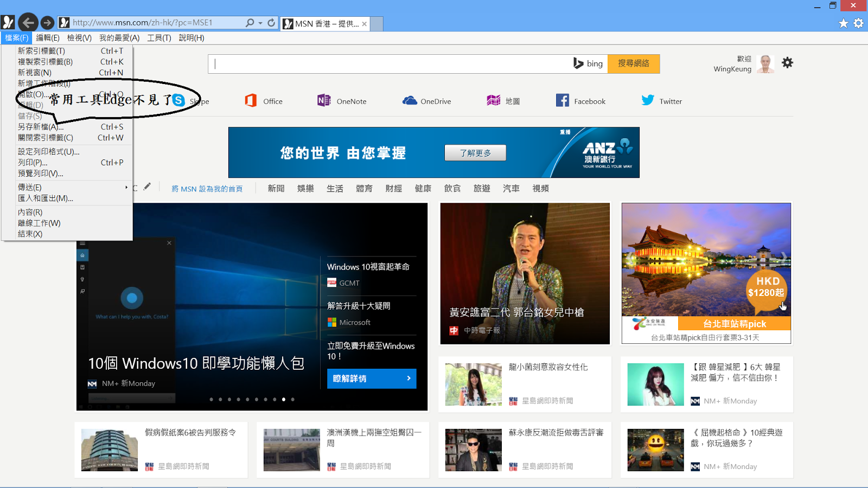Open the 汽車 navigation category
868x488 pixels.
coord(511,188)
